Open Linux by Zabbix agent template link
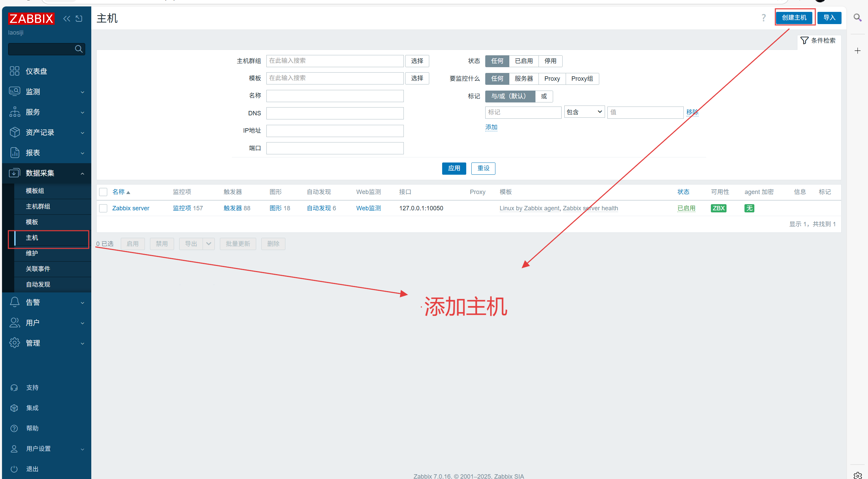 (x=529, y=208)
